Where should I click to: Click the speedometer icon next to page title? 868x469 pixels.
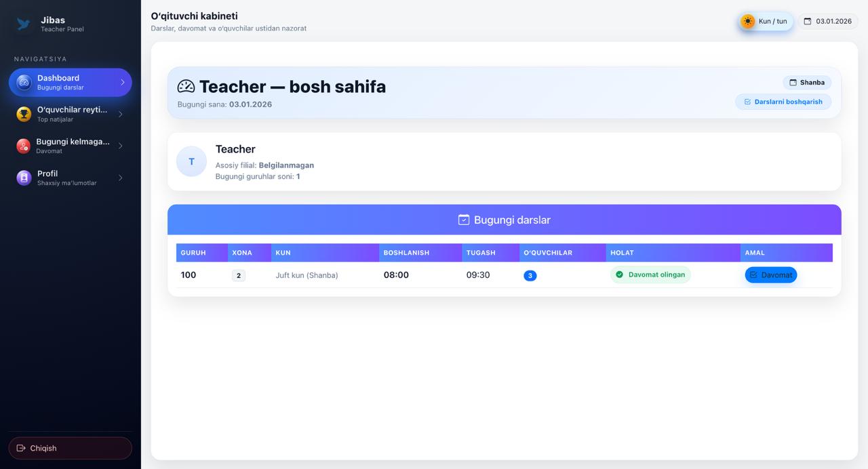pos(186,87)
